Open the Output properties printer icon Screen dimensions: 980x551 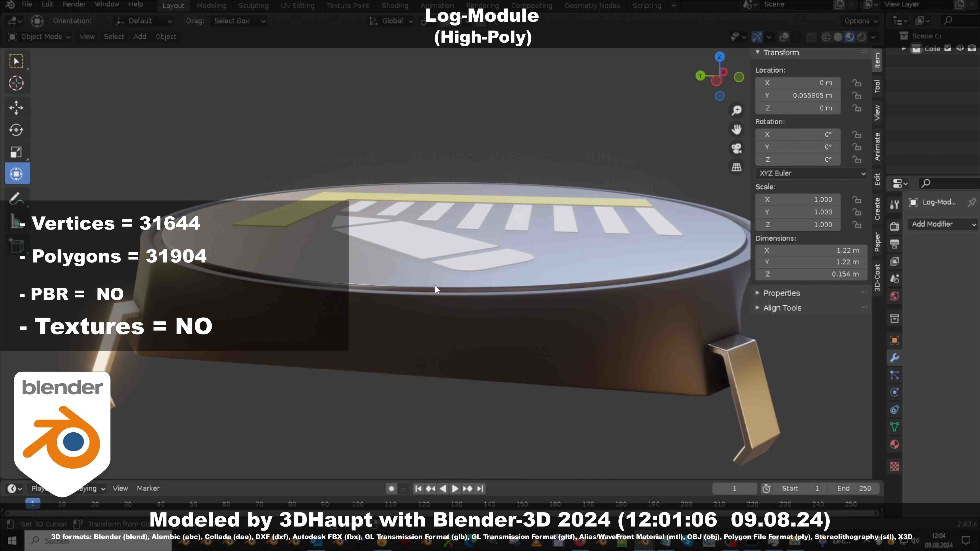[x=895, y=244]
